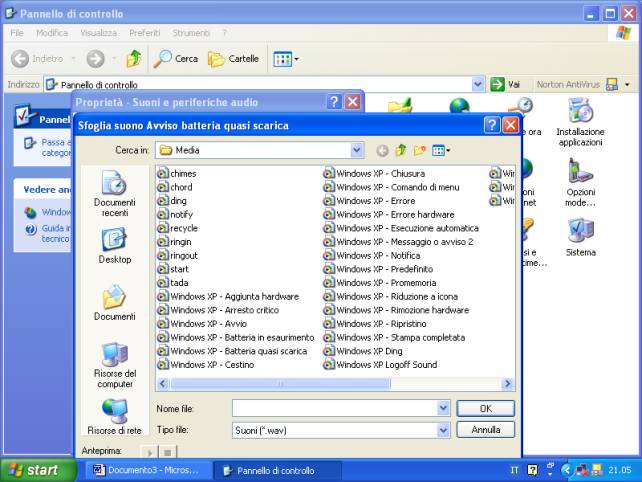Screen dimensions: 642x482
Task: Select Windows XP - Messaggio o avviso 2
Action: point(398,242)
